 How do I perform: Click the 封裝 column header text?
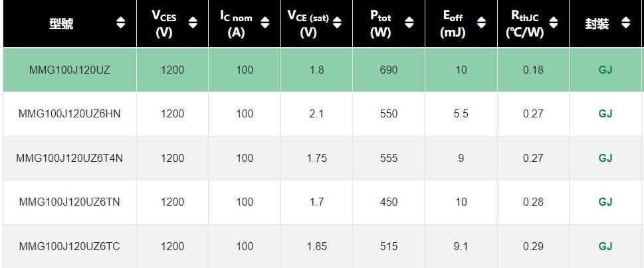pyautogui.click(x=597, y=24)
